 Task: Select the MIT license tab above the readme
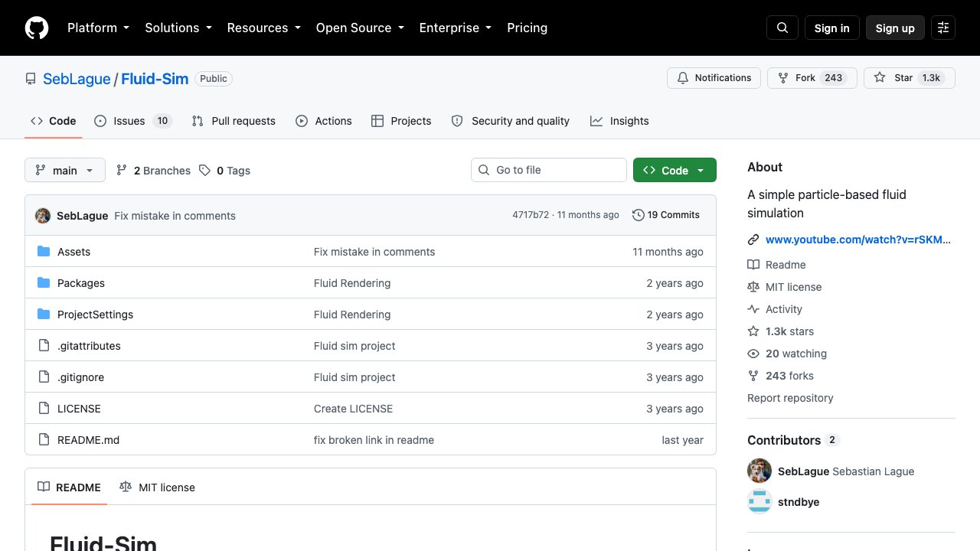(157, 487)
